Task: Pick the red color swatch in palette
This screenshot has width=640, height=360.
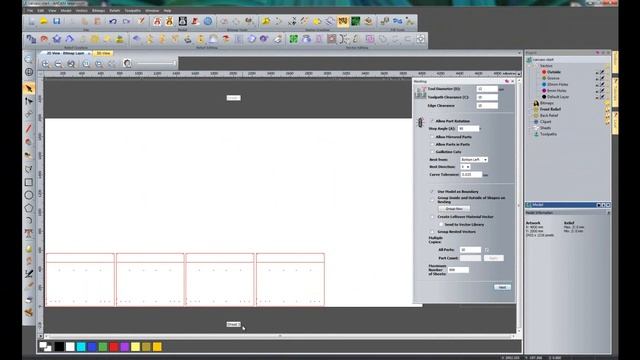Action: [114, 347]
